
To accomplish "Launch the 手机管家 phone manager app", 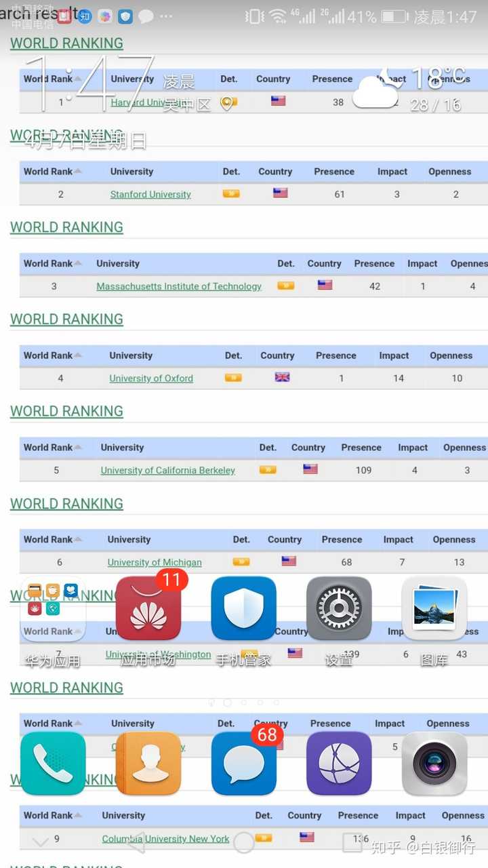I will tap(243, 608).
